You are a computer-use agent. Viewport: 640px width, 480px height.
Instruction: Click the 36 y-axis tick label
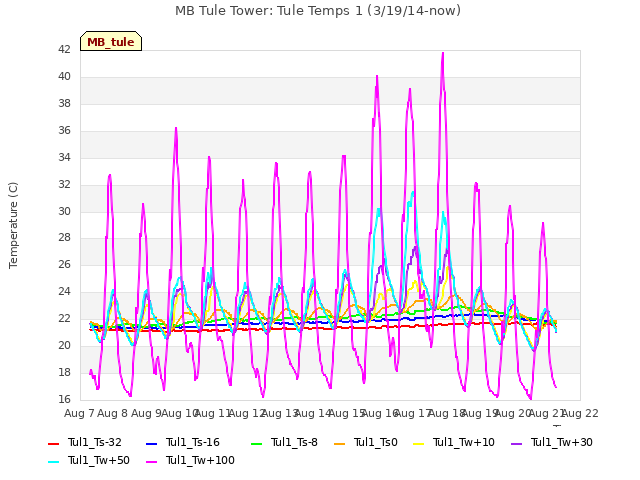click(64, 131)
